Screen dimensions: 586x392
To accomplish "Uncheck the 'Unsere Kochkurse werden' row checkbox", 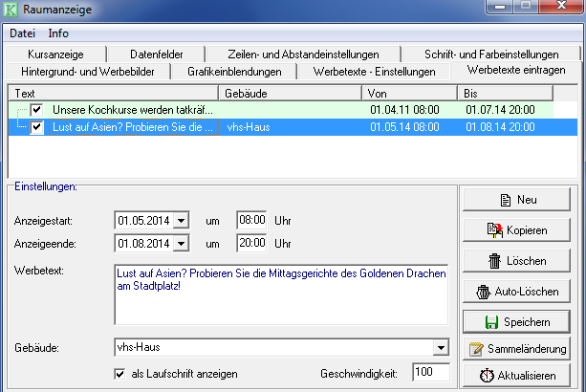I will (x=36, y=110).
